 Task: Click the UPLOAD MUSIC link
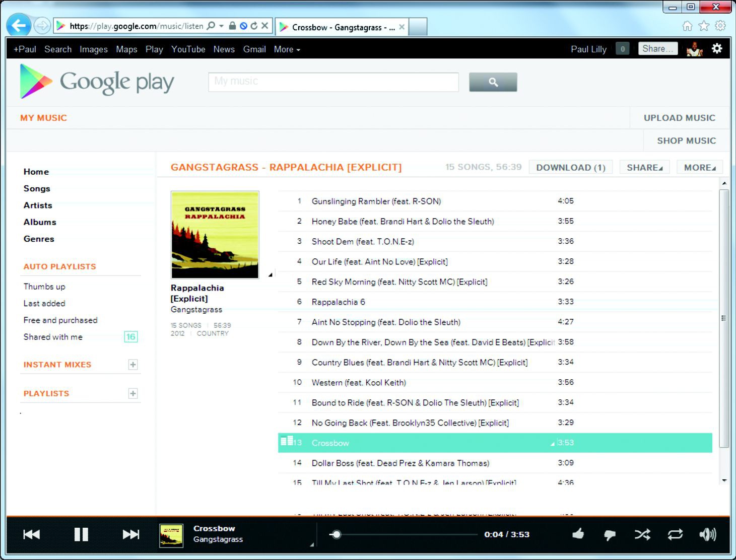coord(679,118)
